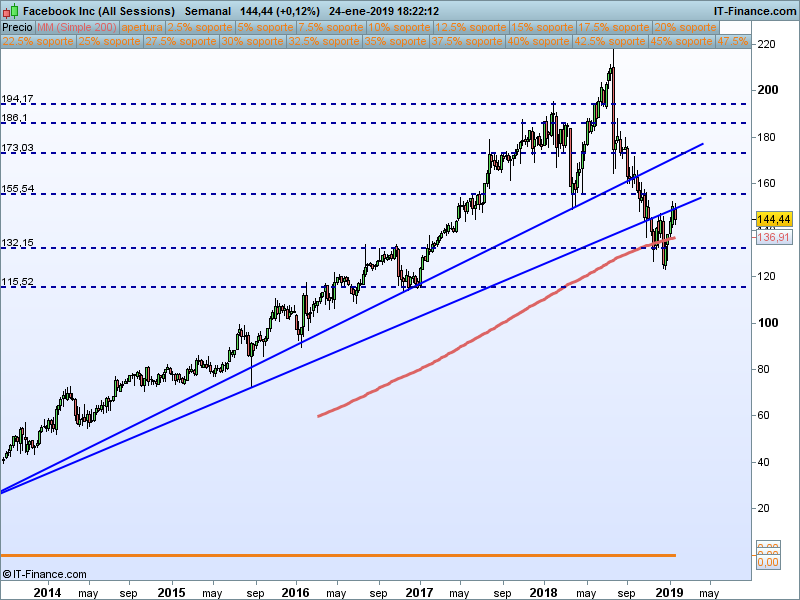This screenshot has width=800, height=600.
Task: Click the bold 100 price axis label
Action: pos(768,323)
